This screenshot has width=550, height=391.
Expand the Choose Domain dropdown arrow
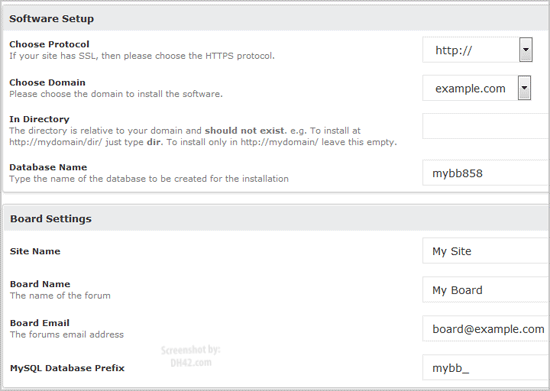pyautogui.click(x=524, y=88)
